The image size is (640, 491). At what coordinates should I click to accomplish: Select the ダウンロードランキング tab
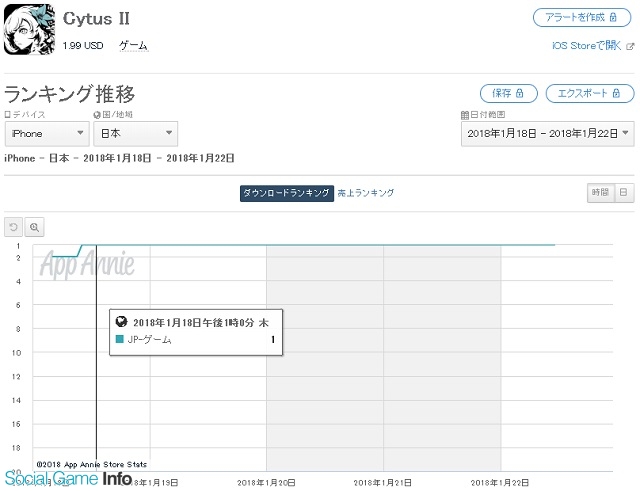pos(287,193)
